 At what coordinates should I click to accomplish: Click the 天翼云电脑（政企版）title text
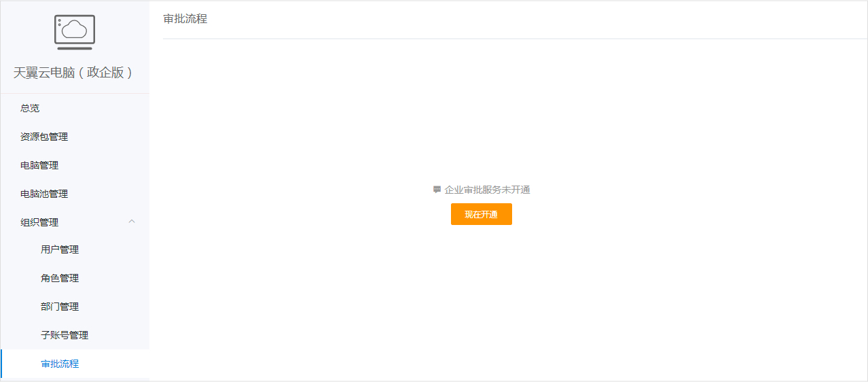[x=74, y=73]
